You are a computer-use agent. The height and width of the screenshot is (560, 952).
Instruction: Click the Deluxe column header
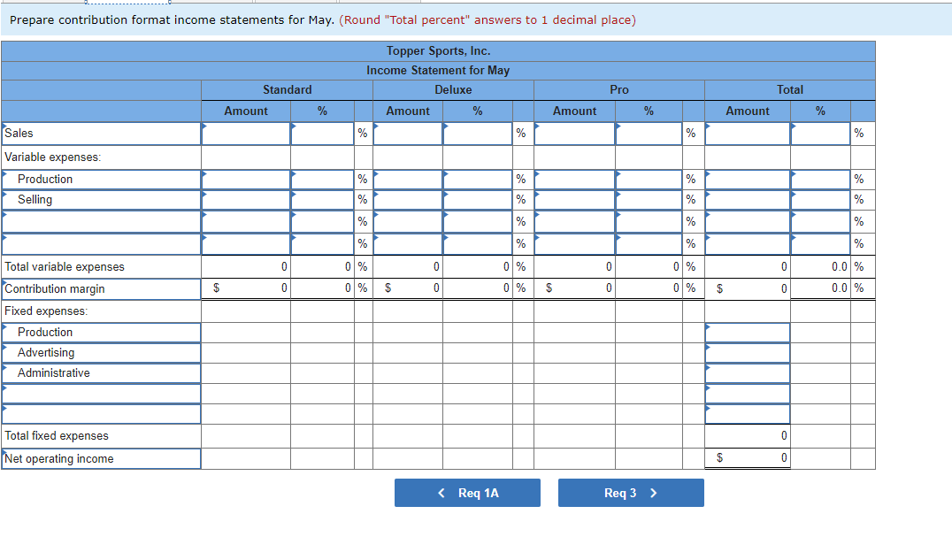click(453, 90)
